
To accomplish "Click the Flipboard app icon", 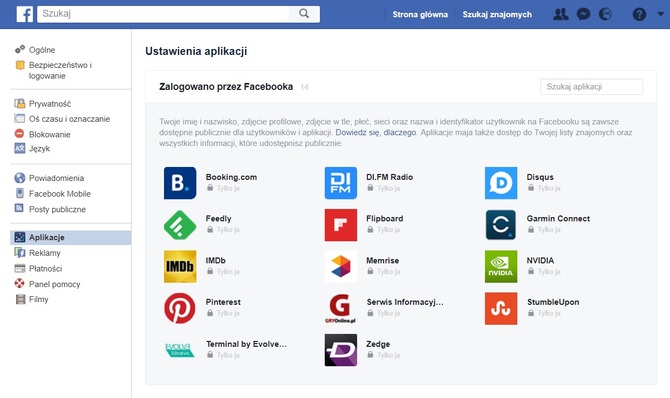I will tap(341, 225).
